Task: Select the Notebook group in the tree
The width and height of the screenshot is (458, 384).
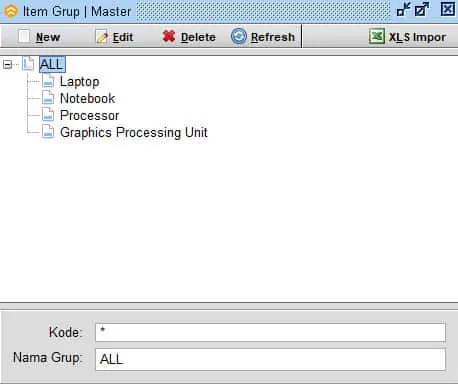Action: (x=87, y=98)
